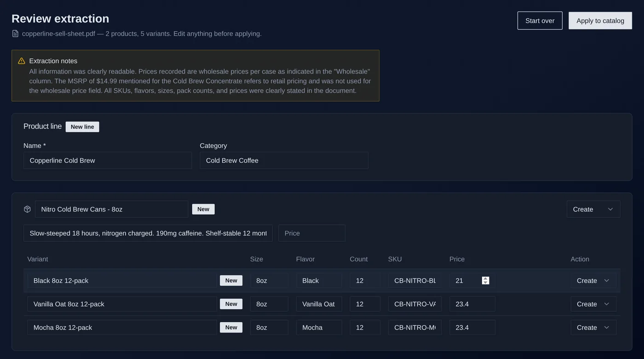Viewport: 644px width, 359px height.
Task: Edit the Vanilla Oat flavor field
Action: pyautogui.click(x=319, y=304)
